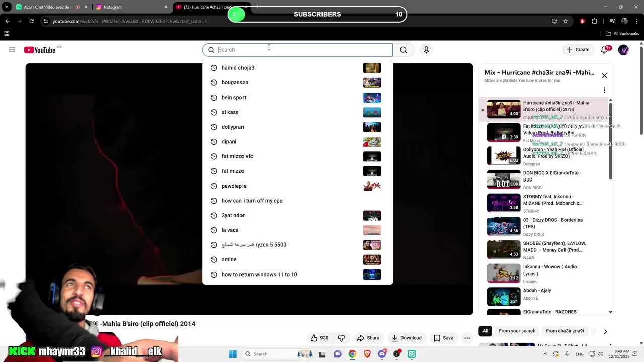Select suggestion 'bein sport'
The image size is (644, 362).
point(297,98)
